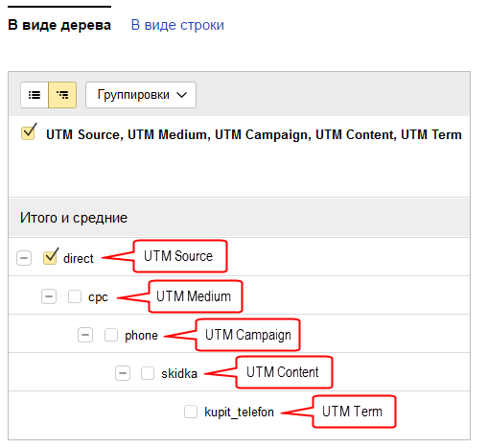The image size is (488, 448).
Task: Collapse the direct tree node
Action: pos(24,258)
